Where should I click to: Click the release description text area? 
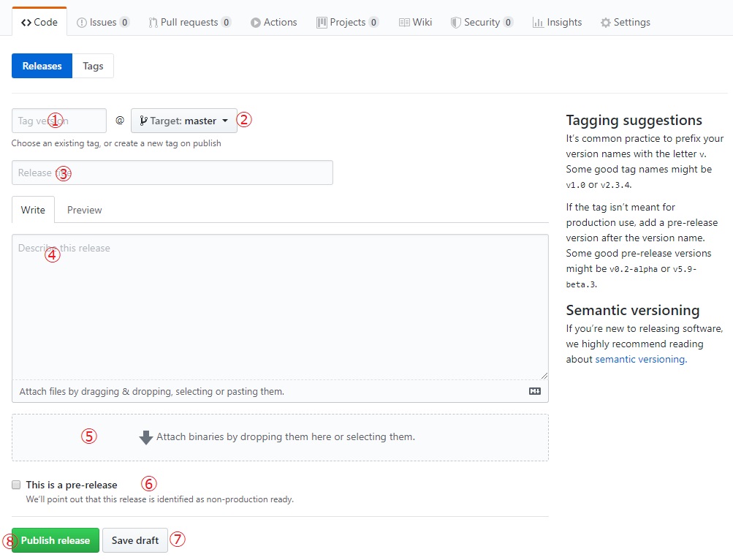click(x=280, y=307)
